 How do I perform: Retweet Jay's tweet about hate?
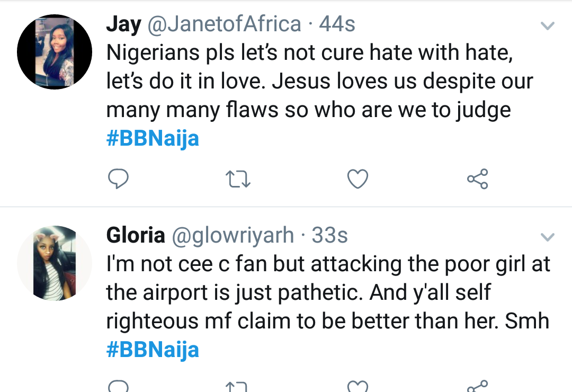[x=238, y=180]
